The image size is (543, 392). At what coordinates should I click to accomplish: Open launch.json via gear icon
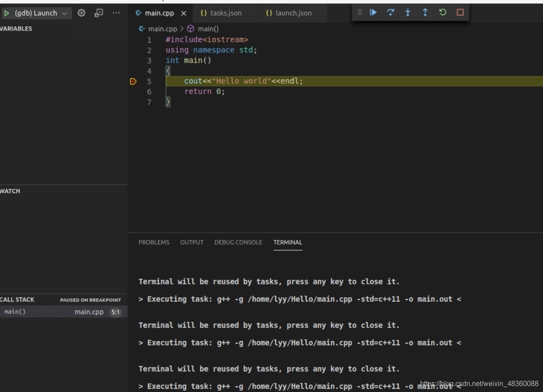pos(81,13)
